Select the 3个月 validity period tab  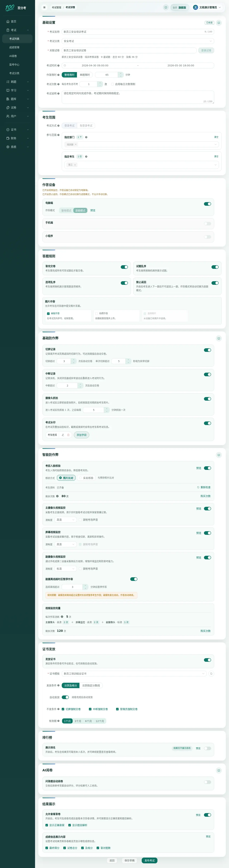(x=78, y=721)
